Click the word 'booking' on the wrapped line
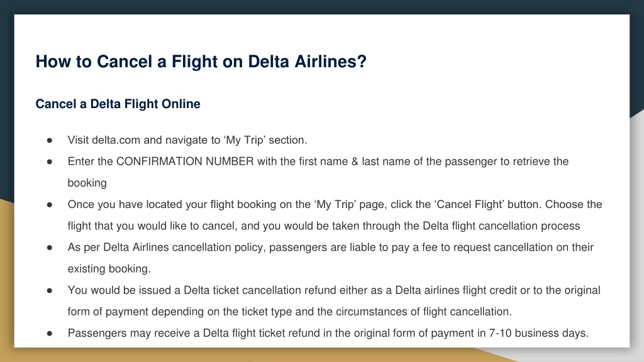 (87, 183)
